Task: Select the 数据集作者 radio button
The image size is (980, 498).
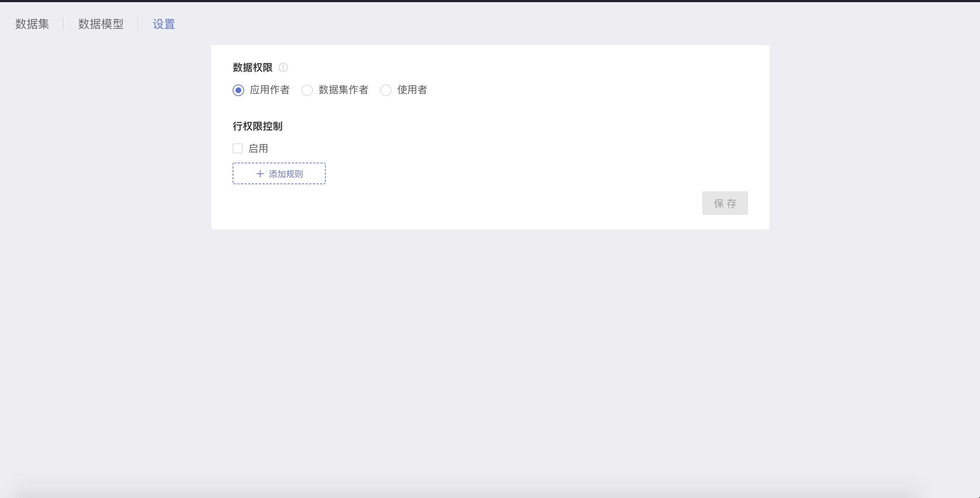Action: [307, 90]
